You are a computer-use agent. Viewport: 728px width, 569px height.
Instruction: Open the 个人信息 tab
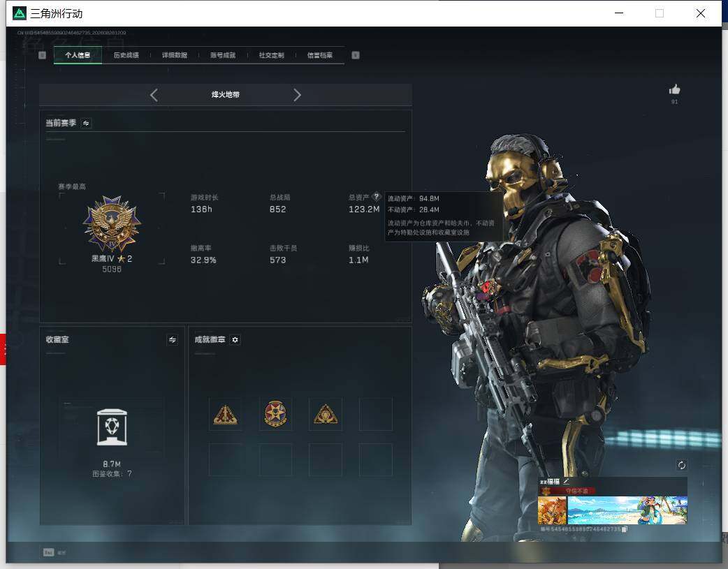pyautogui.click(x=78, y=55)
